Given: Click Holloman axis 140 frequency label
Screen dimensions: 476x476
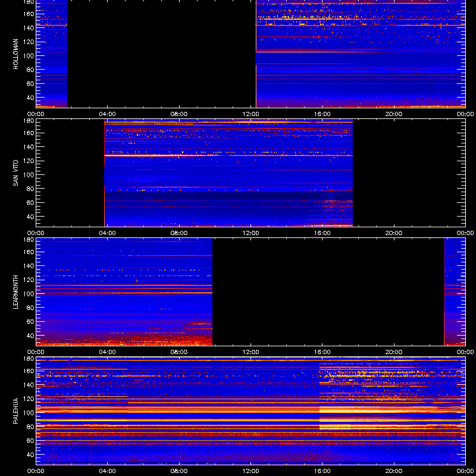Looking at the screenshot, I should pyautogui.click(x=29, y=28).
